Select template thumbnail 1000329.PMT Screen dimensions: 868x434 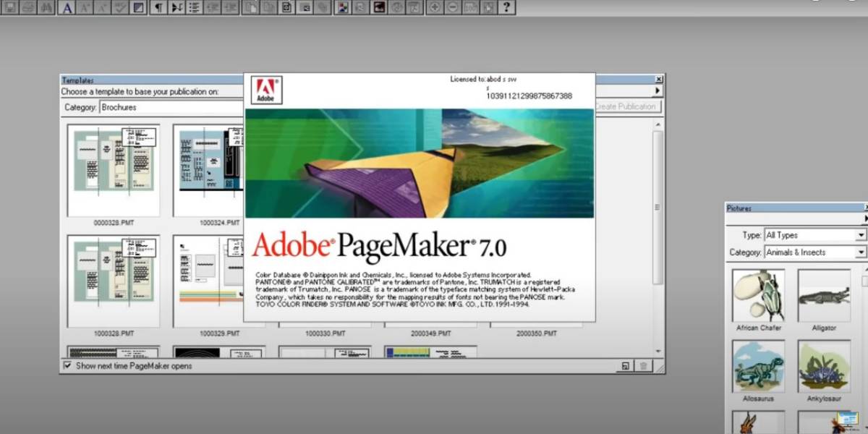point(208,281)
